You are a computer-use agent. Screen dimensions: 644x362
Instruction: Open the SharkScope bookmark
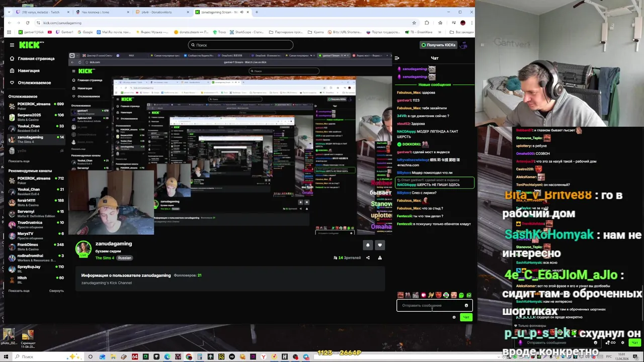(x=246, y=32)
